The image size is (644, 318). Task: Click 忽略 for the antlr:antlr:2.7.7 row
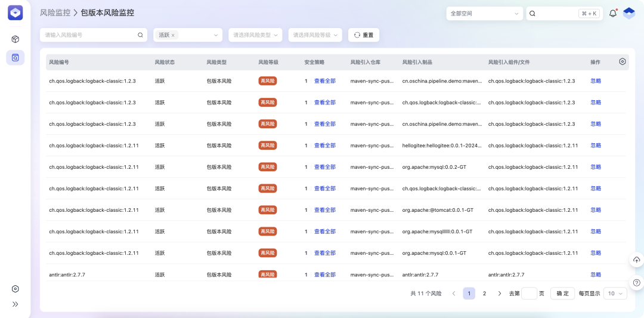(x=596, y=274)
